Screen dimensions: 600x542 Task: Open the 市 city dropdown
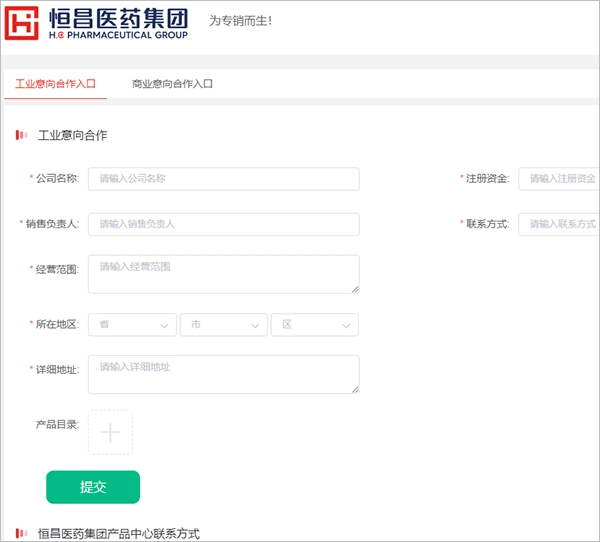point(224,325)
